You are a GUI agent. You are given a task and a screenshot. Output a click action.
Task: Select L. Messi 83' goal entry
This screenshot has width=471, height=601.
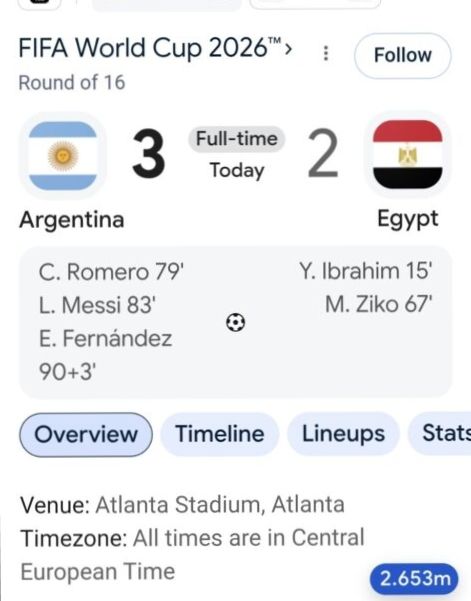97,305
